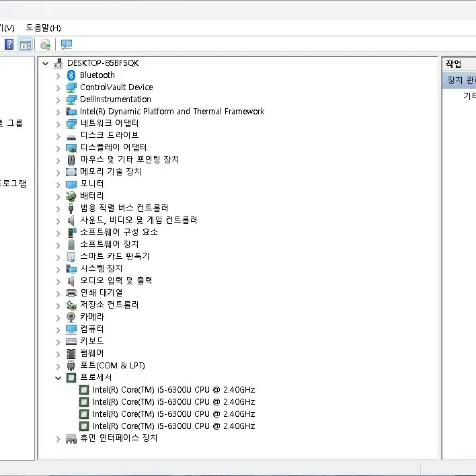
Task: Click the Bluetooth category icon
Action: point(71,75)
